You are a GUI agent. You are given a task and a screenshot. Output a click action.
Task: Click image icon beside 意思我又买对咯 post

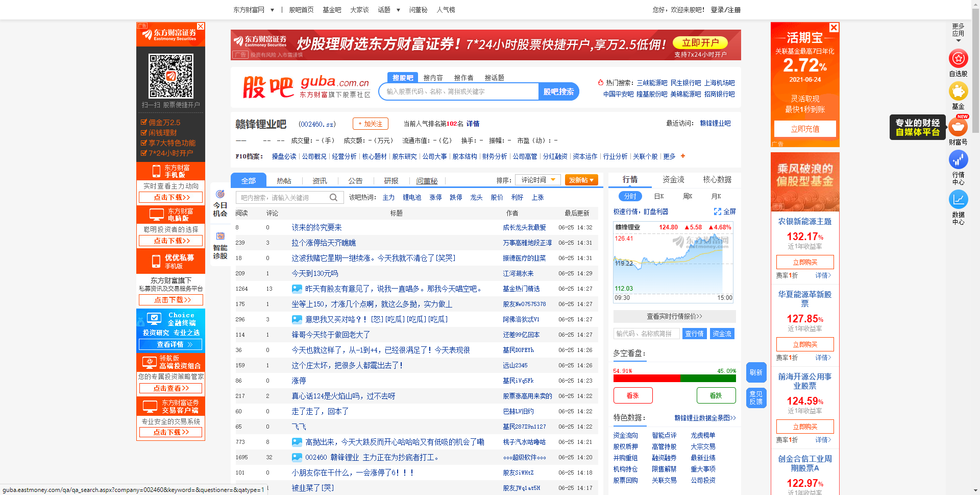click(297, 319)
